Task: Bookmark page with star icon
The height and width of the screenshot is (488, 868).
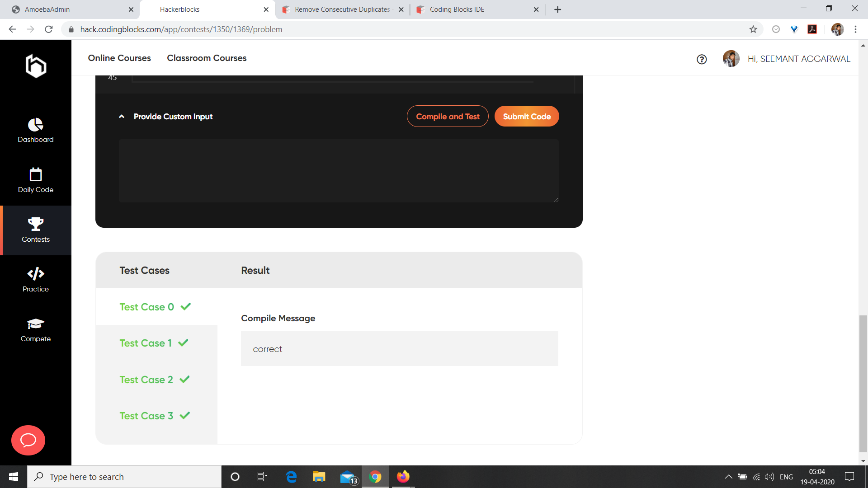Action: [x=753, y=29]
